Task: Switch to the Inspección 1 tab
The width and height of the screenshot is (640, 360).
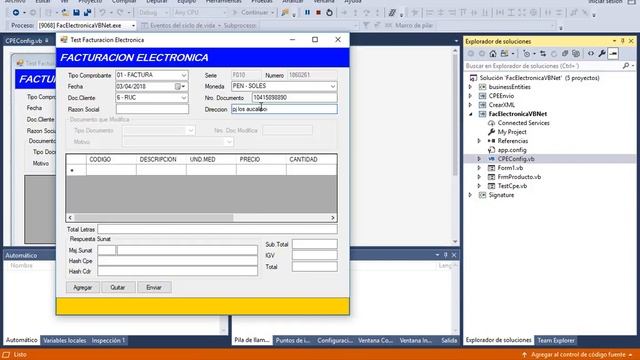Action: pos(108,340)
